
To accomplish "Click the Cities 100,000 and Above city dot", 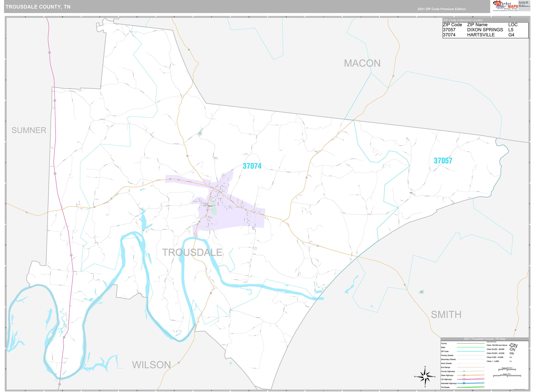I will coord(509,345).
